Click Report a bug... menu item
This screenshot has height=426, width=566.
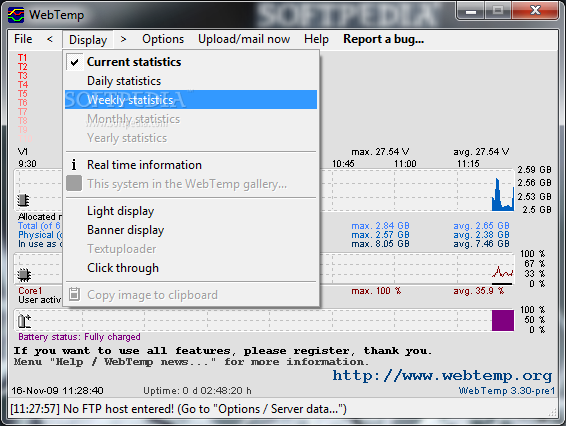pyautogui.click(x=383, y=39)
